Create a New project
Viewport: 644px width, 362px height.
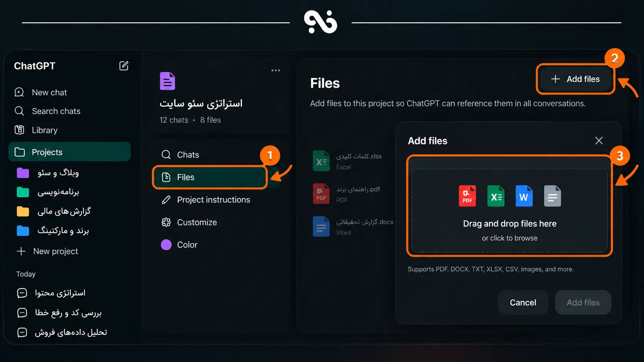47,251
